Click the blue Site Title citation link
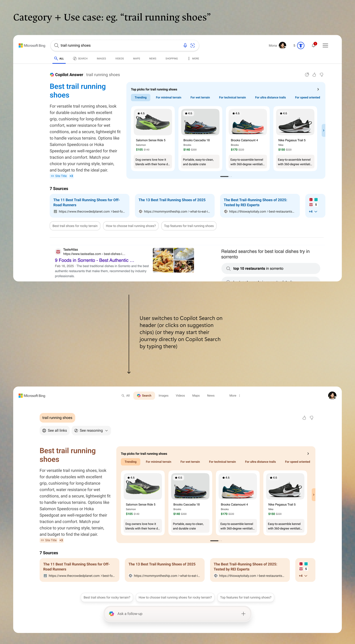355x644 pixels. [59, 176]
